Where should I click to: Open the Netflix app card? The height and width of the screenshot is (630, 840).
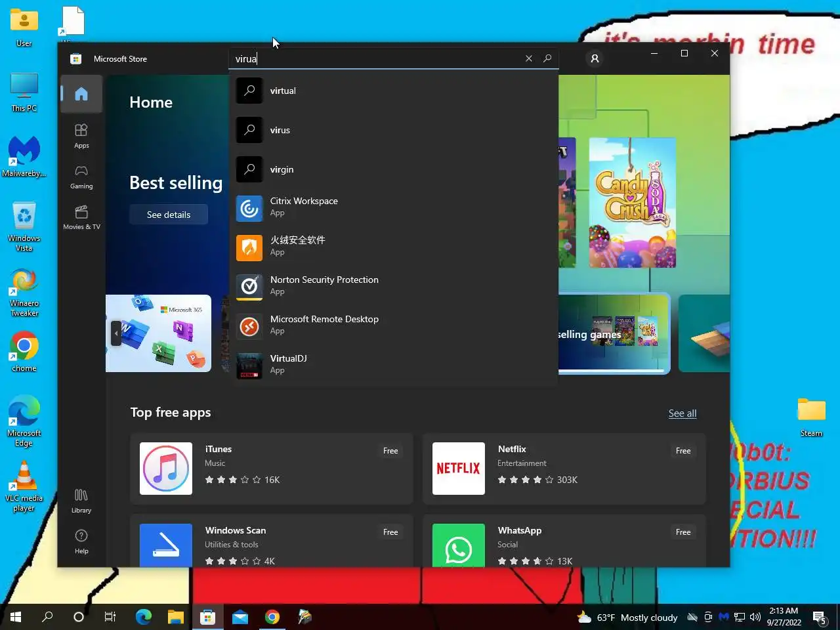click(x=564, y=469)
